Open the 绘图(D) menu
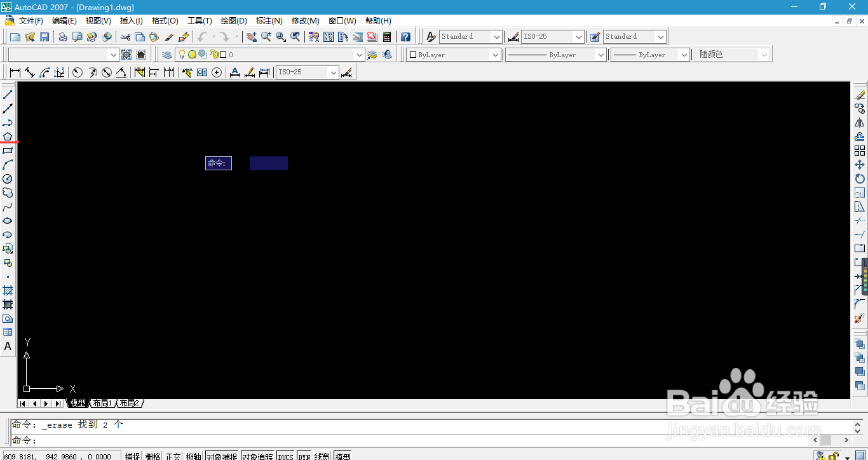Screen dimensions: 868x460 234,21
